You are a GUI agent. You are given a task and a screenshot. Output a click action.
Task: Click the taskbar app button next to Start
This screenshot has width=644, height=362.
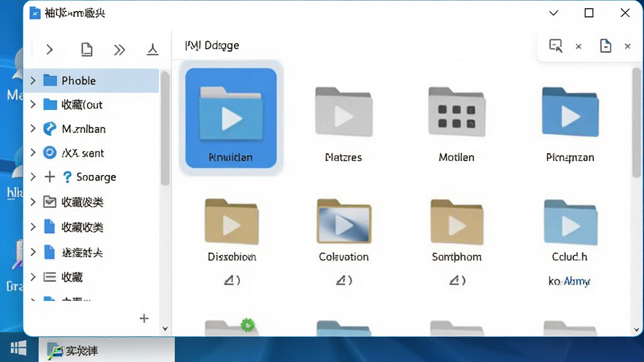click(x=107, y=349)
